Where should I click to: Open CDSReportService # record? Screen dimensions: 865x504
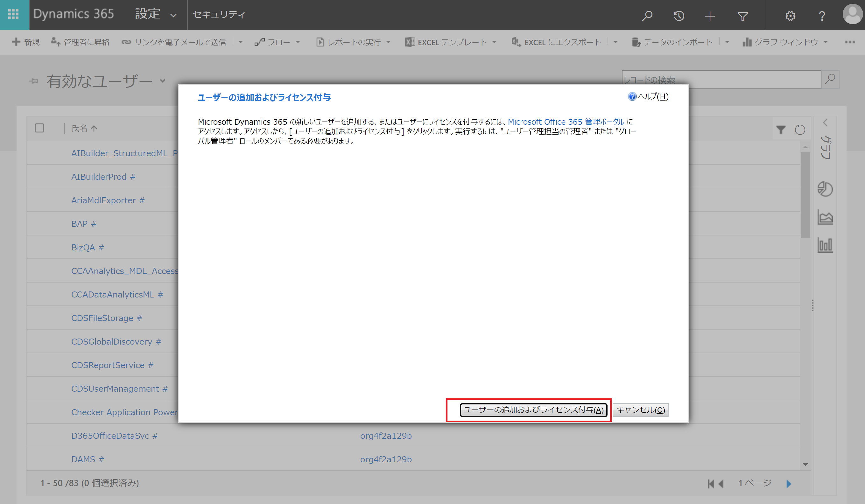click(112, 365)
